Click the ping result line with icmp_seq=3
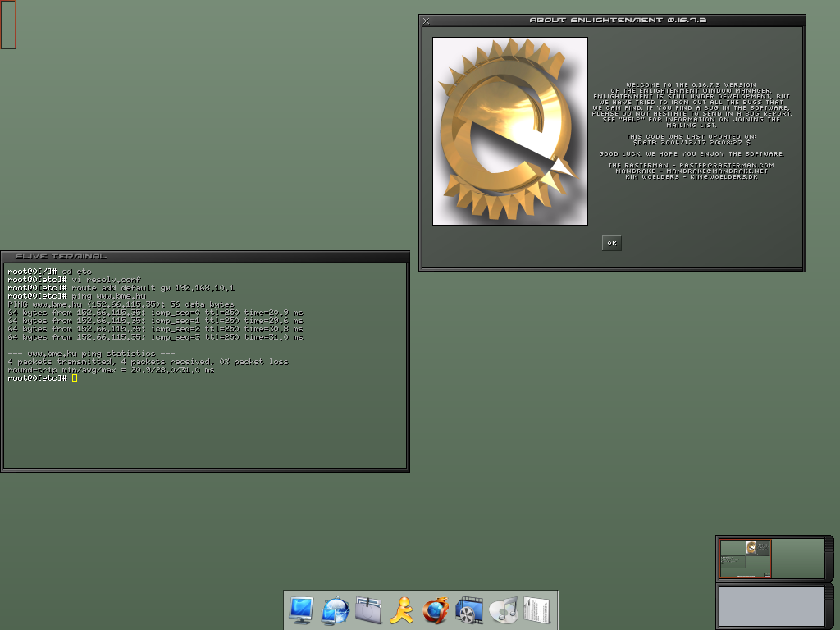Image resolution: width=840 pixels, height=630 pixels. (x=155, y=337)
